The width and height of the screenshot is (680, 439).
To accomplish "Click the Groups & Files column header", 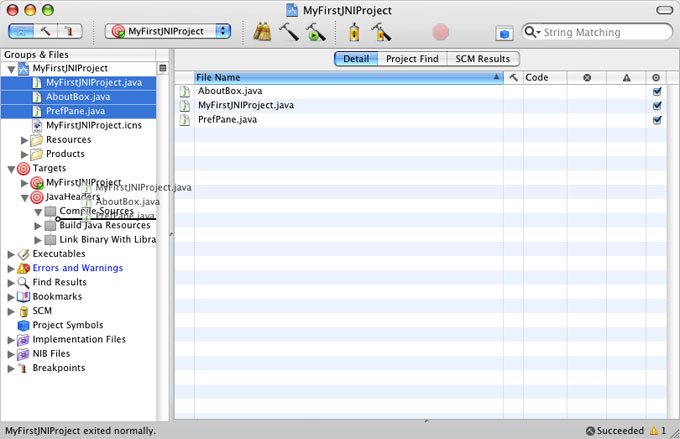I will [x=78, y=55].
